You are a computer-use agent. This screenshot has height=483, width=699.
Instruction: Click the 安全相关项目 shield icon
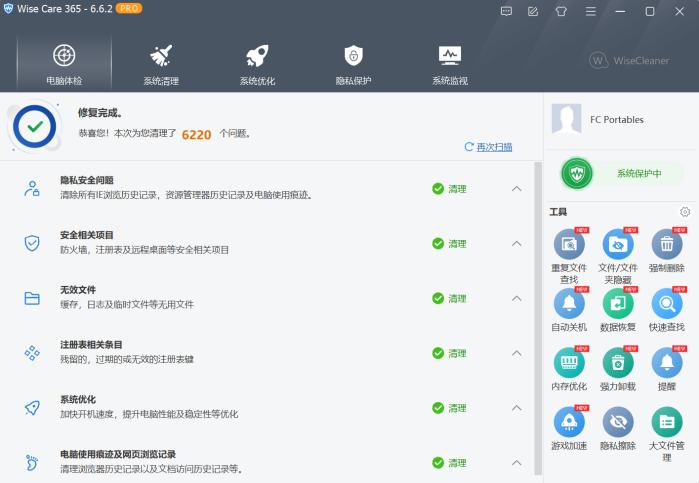[x=32, y=244]
